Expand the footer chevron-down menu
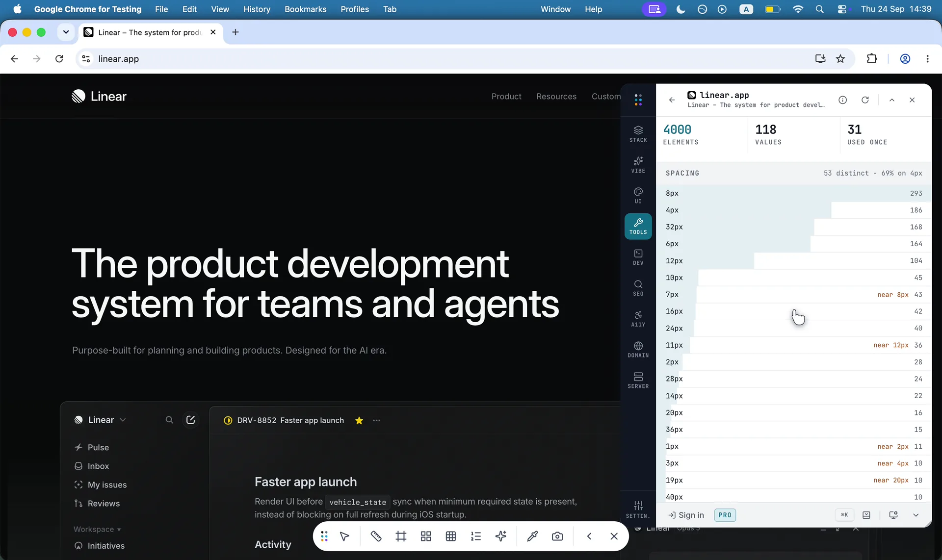Viewport: 942px width, 560px height. 916,515
